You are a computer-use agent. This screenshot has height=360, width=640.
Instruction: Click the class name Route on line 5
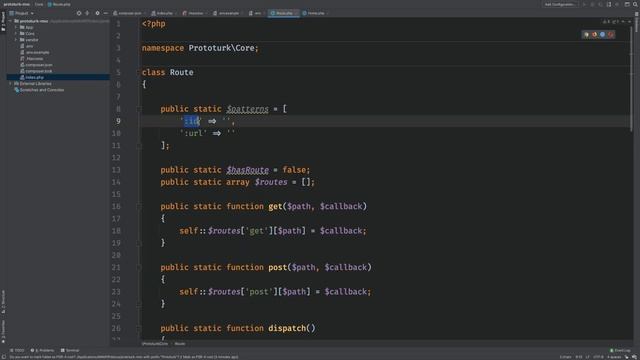[182, 72]
